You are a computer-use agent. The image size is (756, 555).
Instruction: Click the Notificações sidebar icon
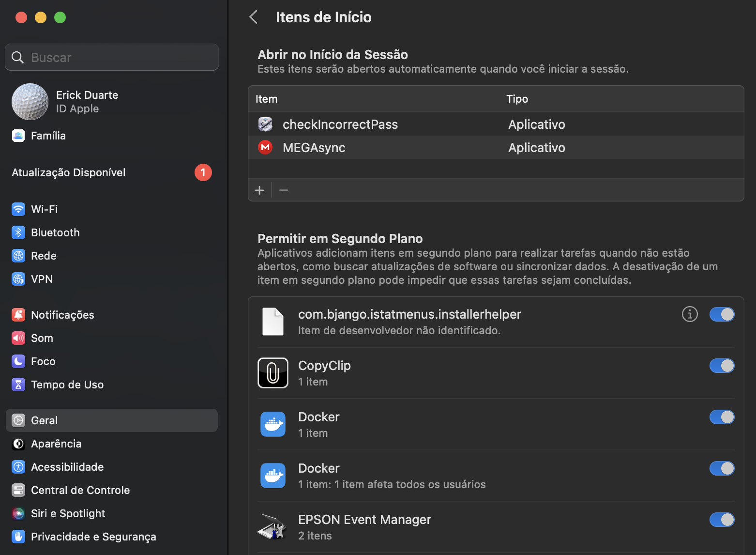pos(18,314)
